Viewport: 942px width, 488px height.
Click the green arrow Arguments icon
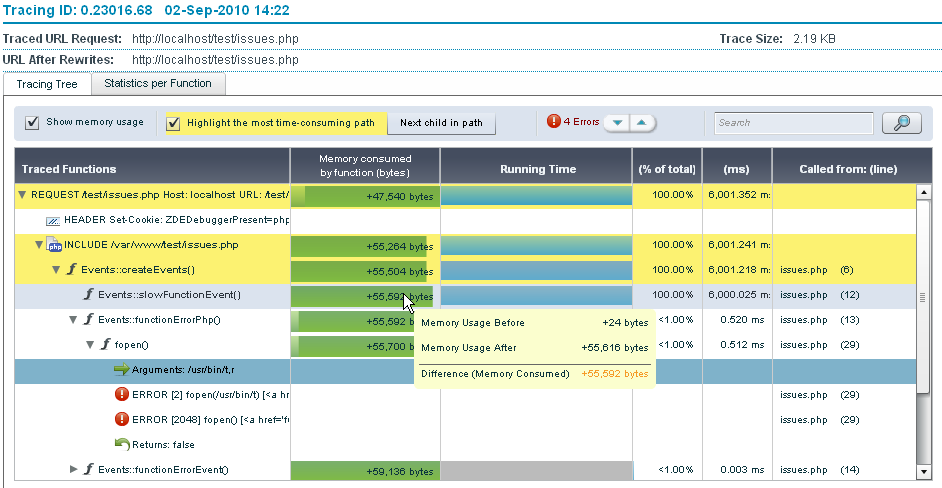tap(121, 370)
